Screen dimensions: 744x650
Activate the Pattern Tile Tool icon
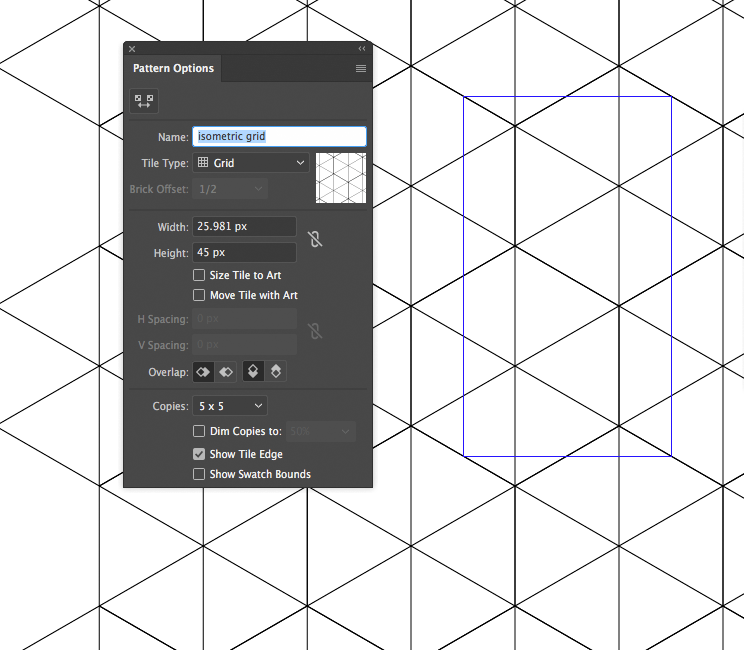(x=144, y=101)
